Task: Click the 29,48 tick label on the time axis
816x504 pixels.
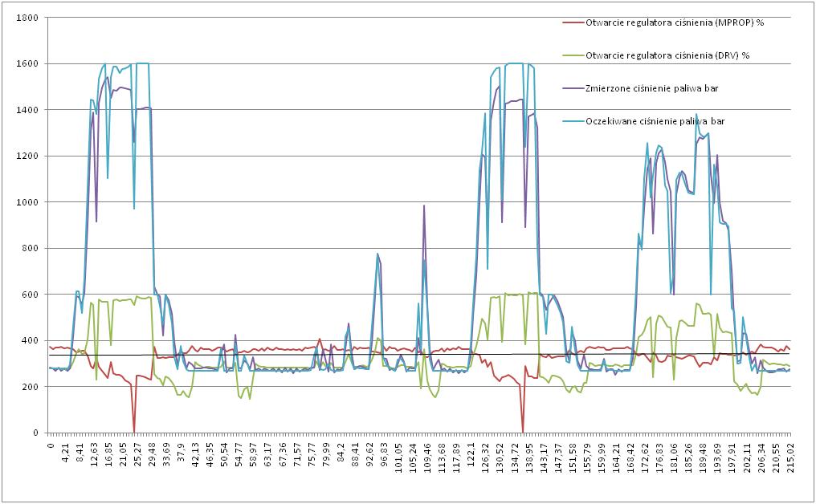Action: [152, 453]
